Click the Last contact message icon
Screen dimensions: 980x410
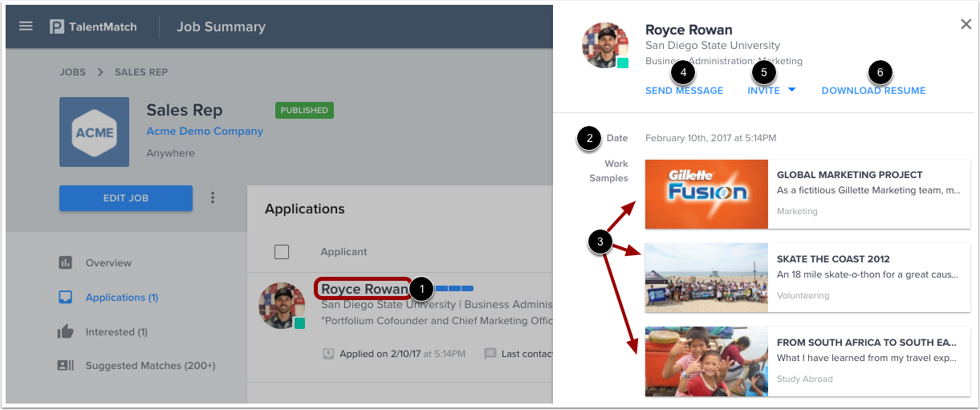click(490, 353)
